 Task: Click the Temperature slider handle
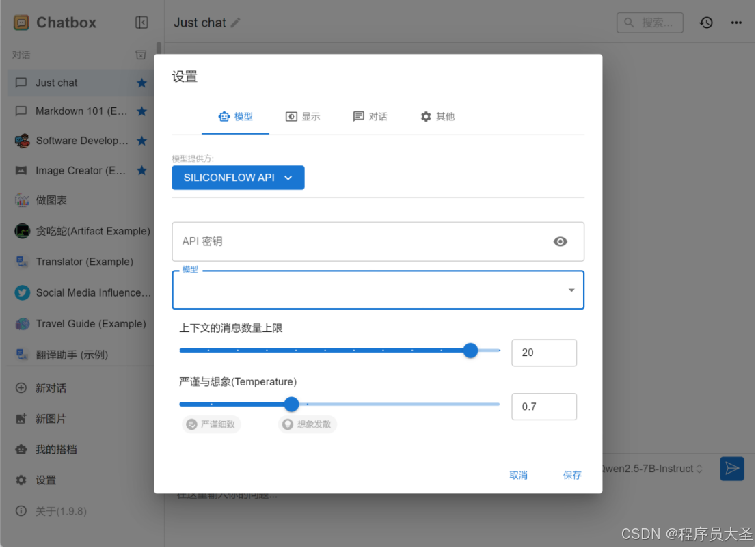[291, 404]
